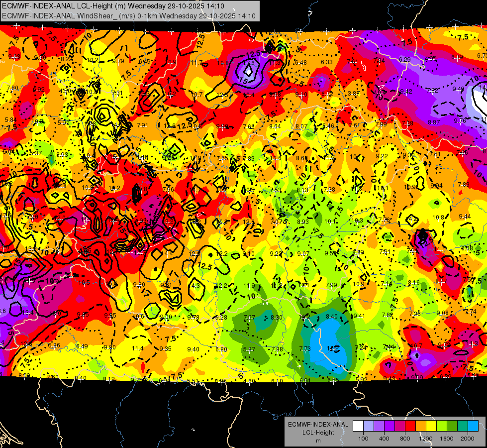Click the grid value '6.55'
The height and width of the screenshot is (448, 487).
pos(333,380)
